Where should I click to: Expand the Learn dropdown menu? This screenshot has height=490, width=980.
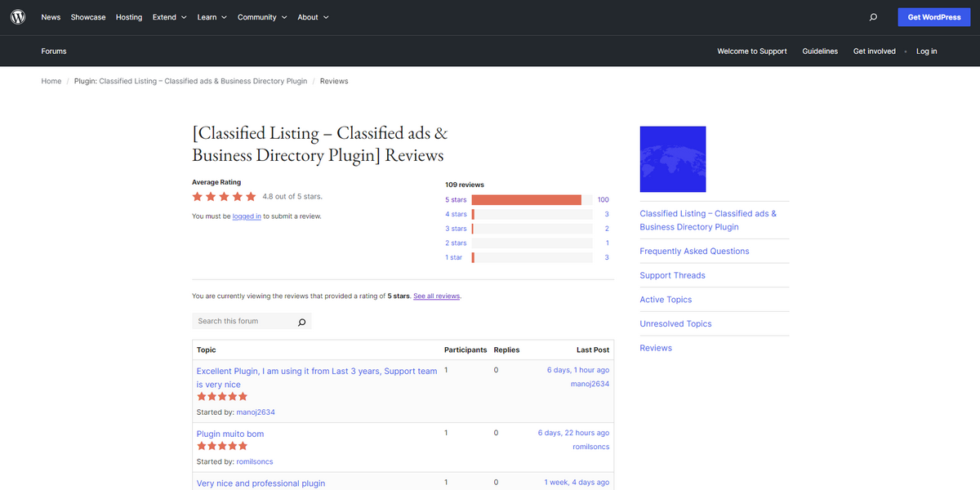212,17
